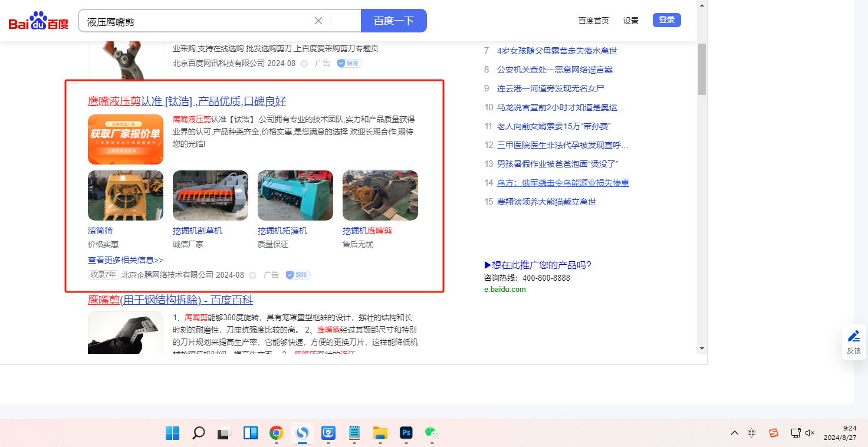Click the 想在此推广您的产品吗? link

(538, 265)
